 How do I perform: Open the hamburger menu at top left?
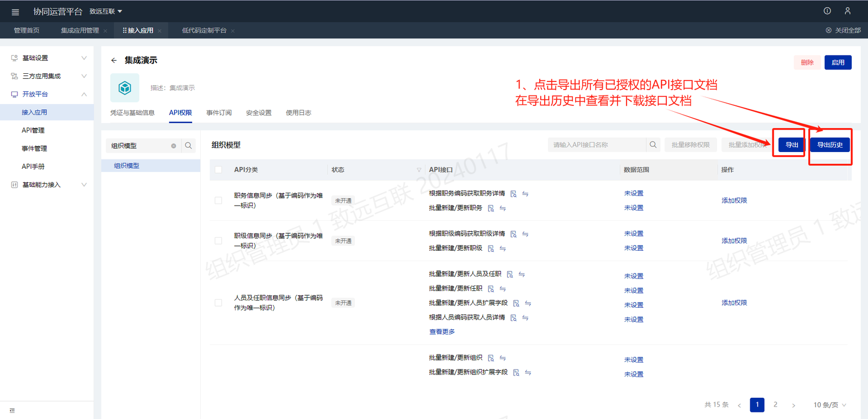pyautogui.click(x=15, y=12)
